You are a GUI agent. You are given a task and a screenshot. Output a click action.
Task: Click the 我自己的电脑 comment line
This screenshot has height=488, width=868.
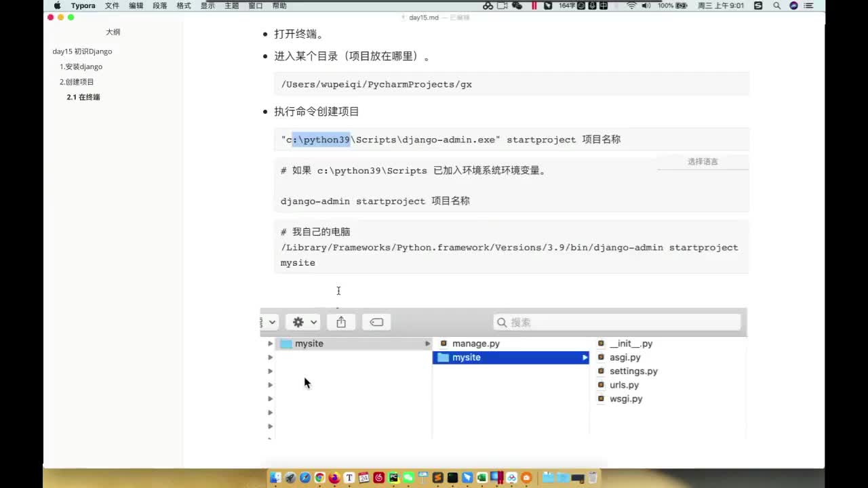(x=315, y=232)
